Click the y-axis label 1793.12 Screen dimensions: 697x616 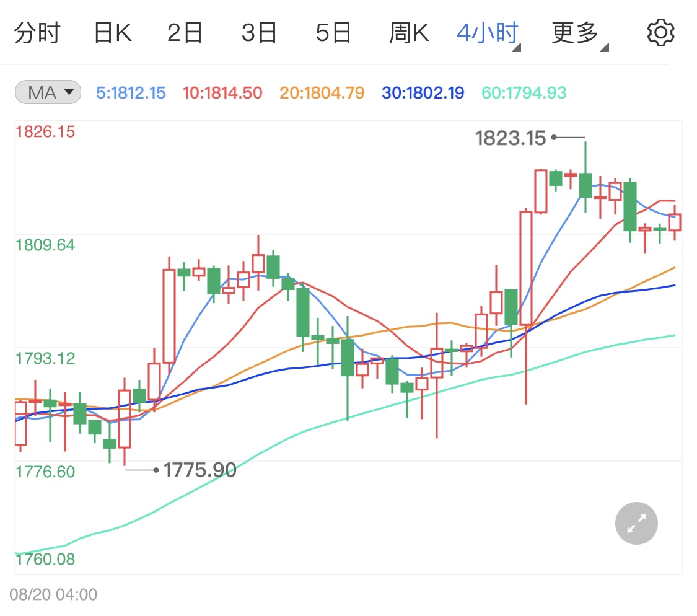click(45, 358)
